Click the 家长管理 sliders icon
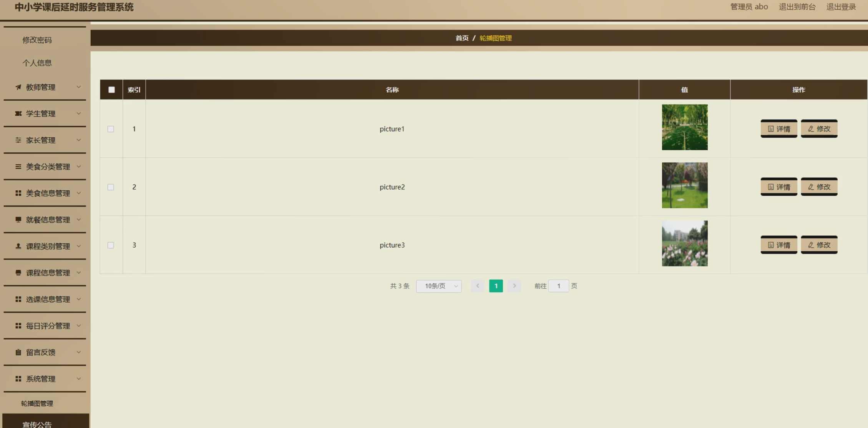Viewport: 868px width, 428px height. coord(18,140)
